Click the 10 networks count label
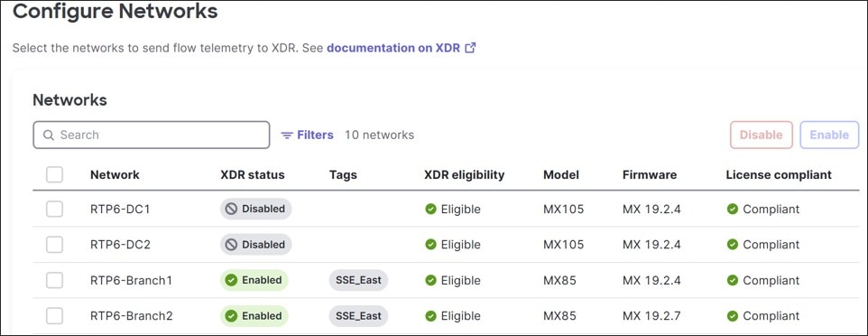The height and width of the screenshot is (336, 868). [379, 135]
